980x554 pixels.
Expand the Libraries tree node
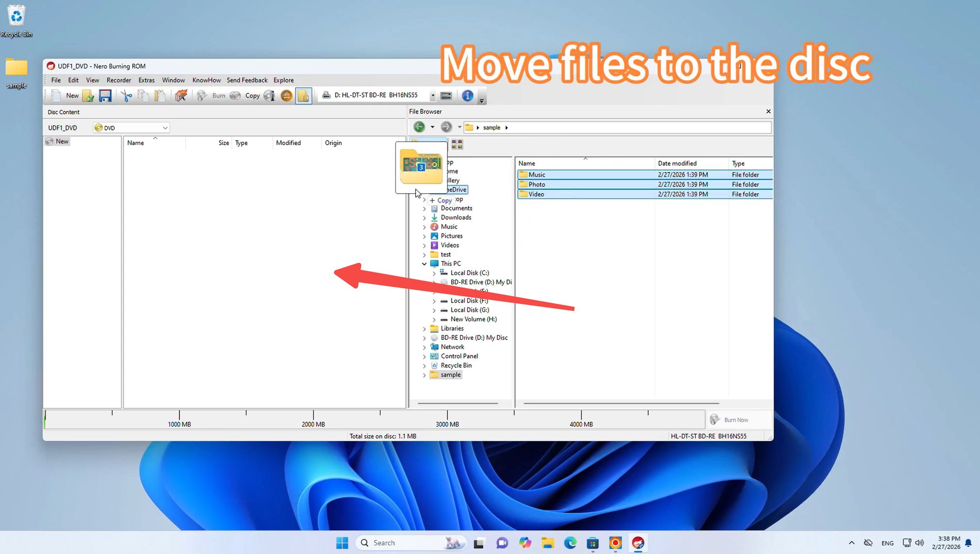[x=424, y=329]
